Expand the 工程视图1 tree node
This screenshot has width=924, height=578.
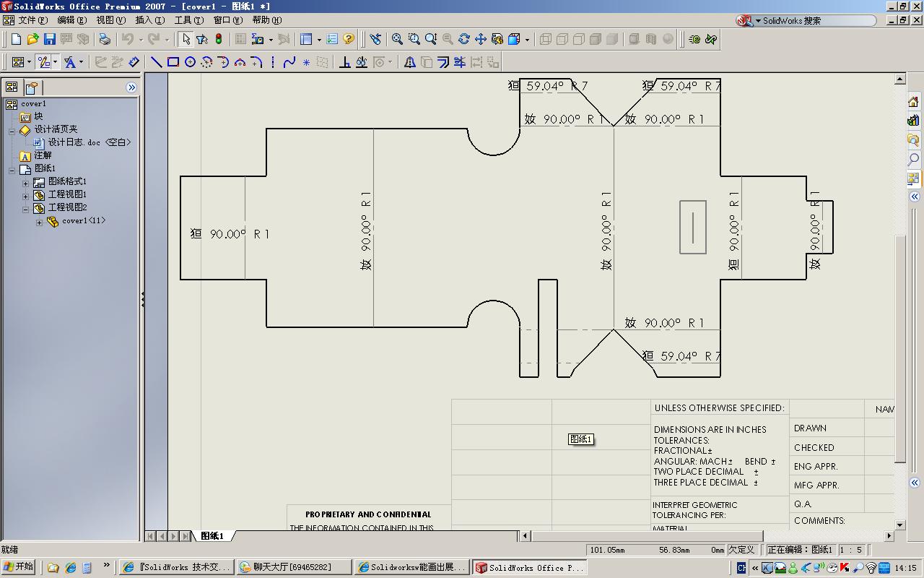26,196
